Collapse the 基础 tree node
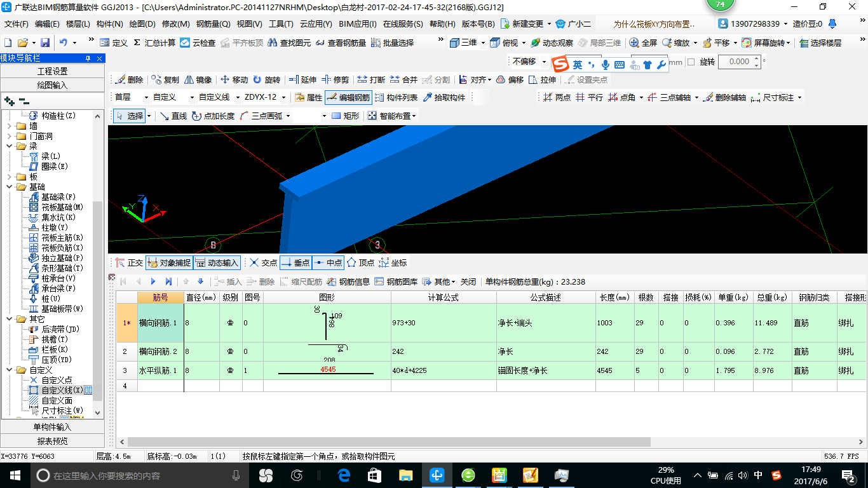The height and width of the screenshot is (488, 868). coord(8,187)
